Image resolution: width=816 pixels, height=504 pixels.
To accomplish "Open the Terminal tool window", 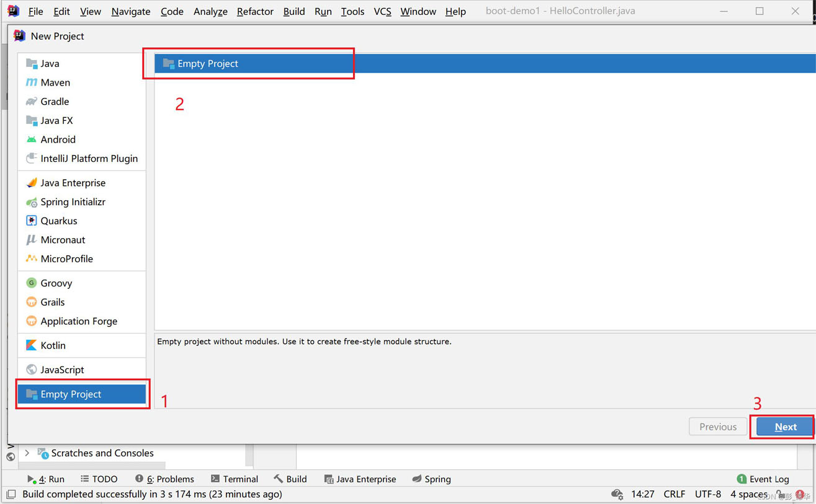I will pyautogui.click(x=235, y=479).
